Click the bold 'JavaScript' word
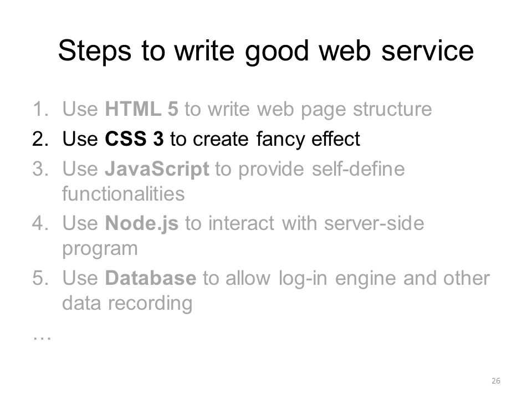This screenshot has width=532, height=399. [157, 168]
